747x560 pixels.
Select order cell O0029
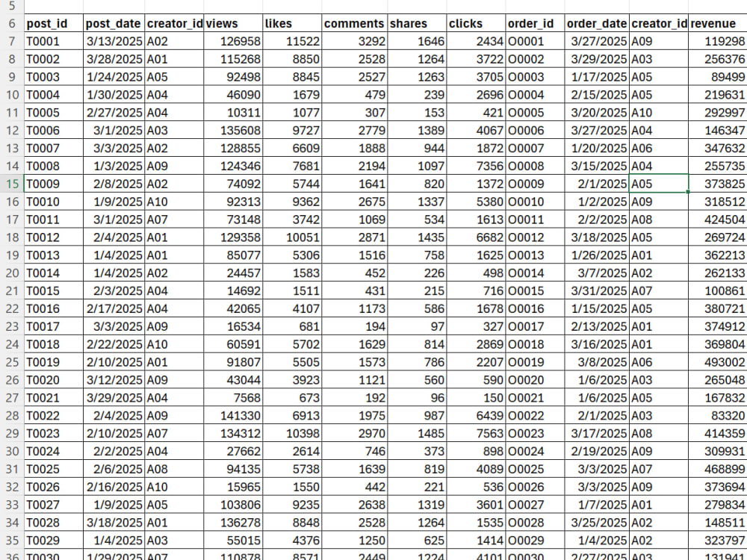pyautogui.click(x=535, y=541)
